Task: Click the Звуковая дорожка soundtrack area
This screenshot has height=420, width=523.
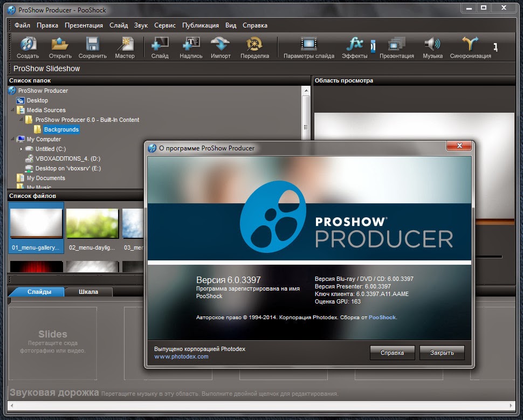Action: pyautogui.click(x=261, y=393)
